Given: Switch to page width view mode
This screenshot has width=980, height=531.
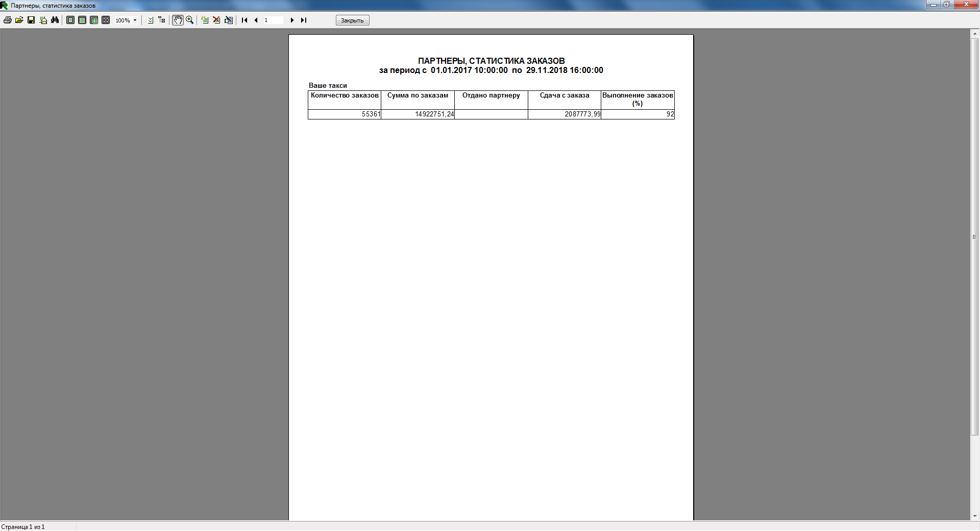Looking at the screenshot, I should coord(82,20).
